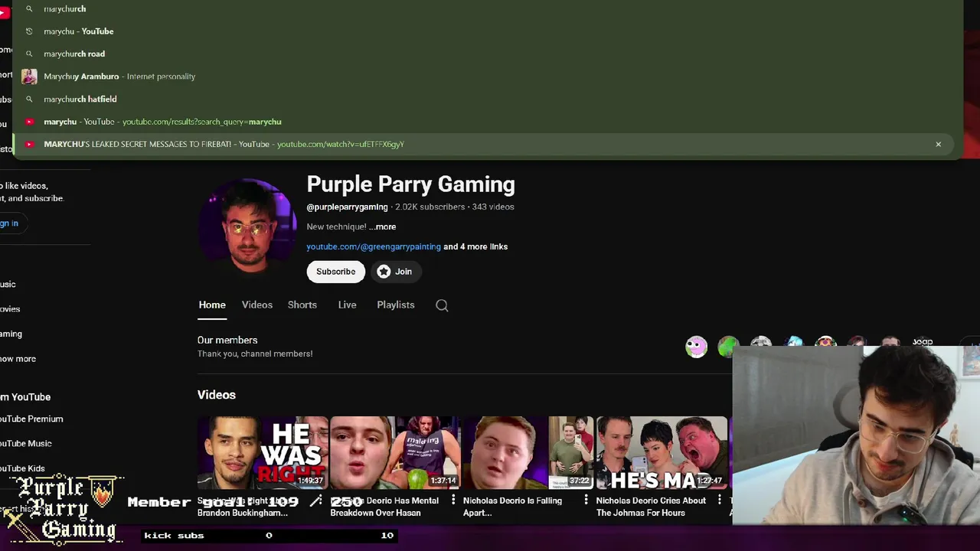Viewport: 980px width, 551px height.
Task: Select the marychurch search suggestion
Action: click(487, 8)
